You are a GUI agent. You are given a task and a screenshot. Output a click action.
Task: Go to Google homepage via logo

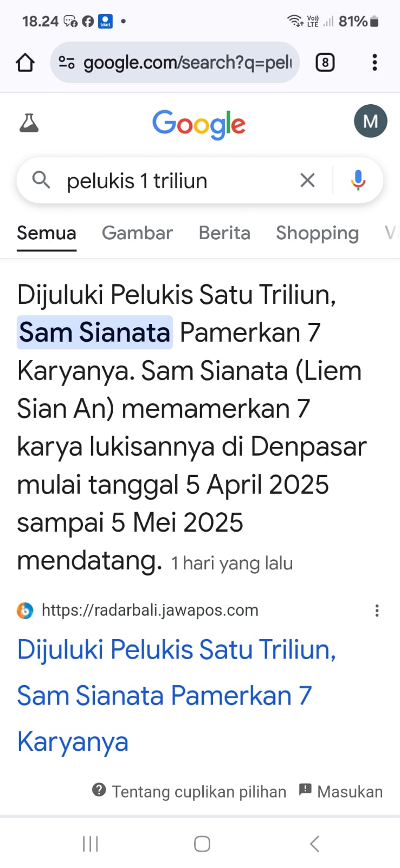pyautogui.click(x=199, y=124)
